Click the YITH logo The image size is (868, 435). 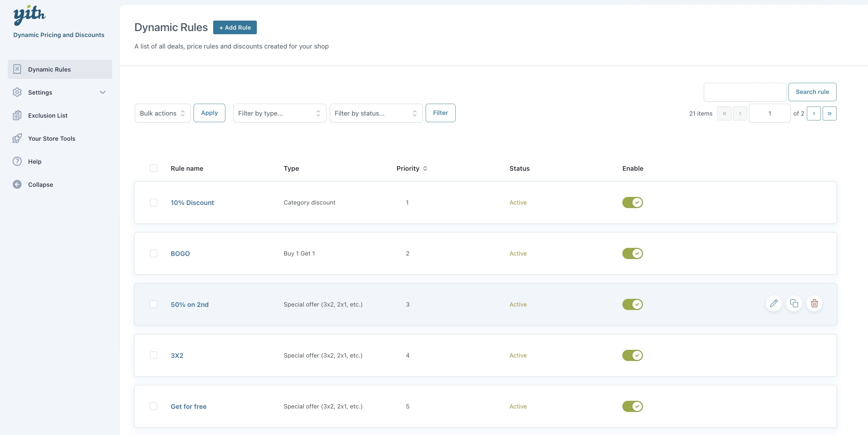[29, 15]
